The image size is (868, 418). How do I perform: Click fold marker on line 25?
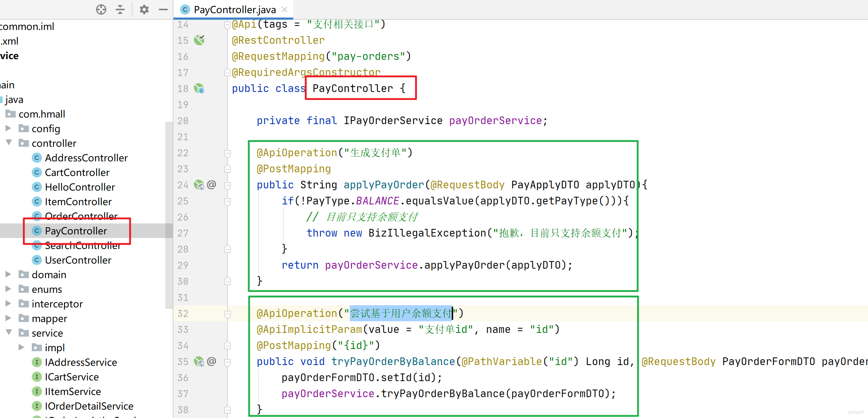(227, 202)
